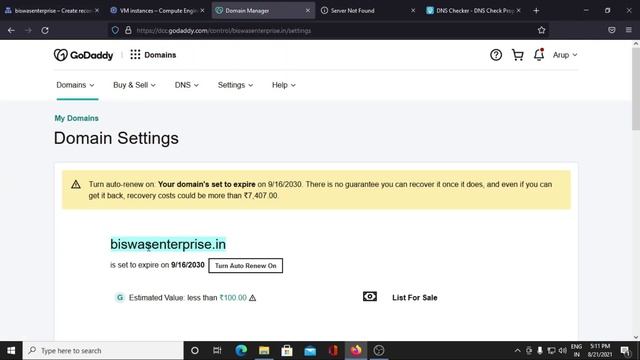Click the GoDaddy logo
Image resolution: width=640 pixels, height=360 pixels.
[84, 55]
